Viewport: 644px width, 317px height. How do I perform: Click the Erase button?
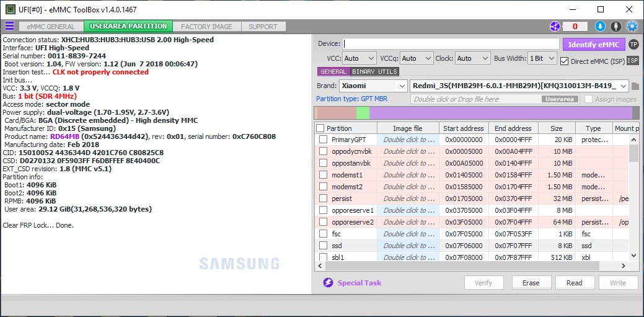pos(531,283)
